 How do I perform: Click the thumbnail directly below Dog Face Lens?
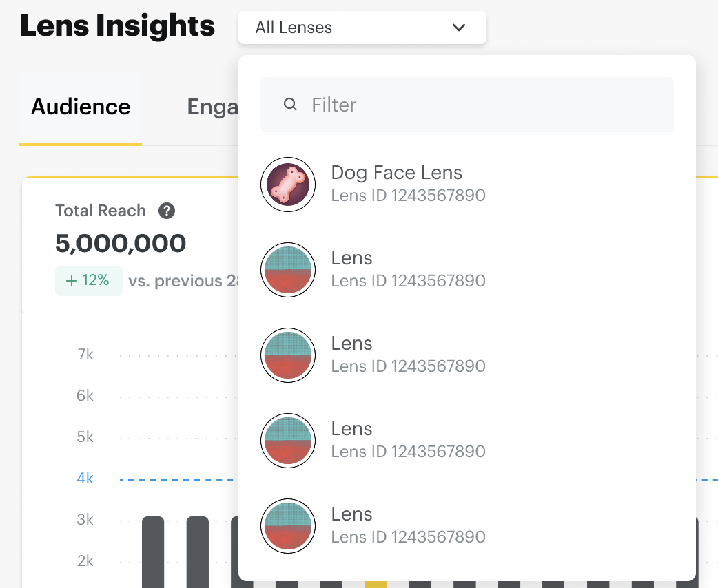(x=288, y=270)
